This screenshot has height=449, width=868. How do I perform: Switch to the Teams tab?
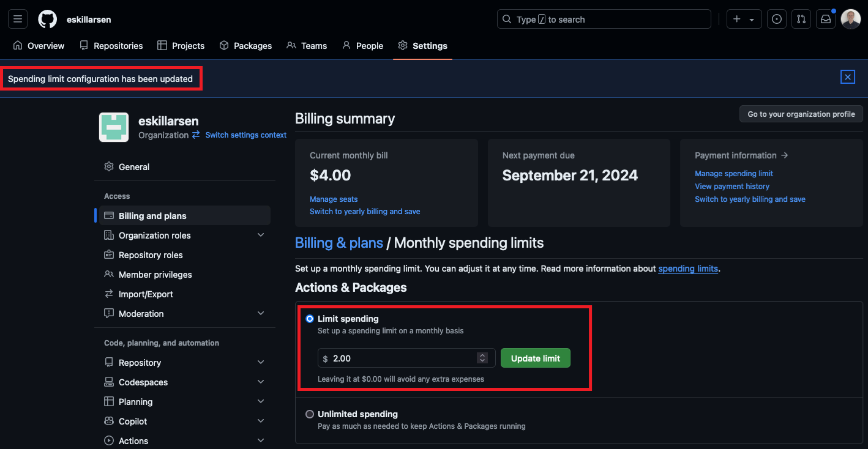click(307, 46)
